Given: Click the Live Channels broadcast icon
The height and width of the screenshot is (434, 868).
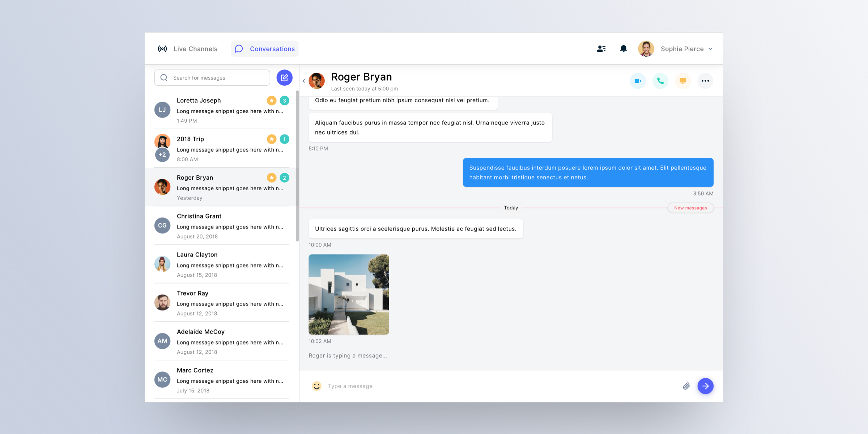Looking at the screenshot, I should [x=162, y=49].
